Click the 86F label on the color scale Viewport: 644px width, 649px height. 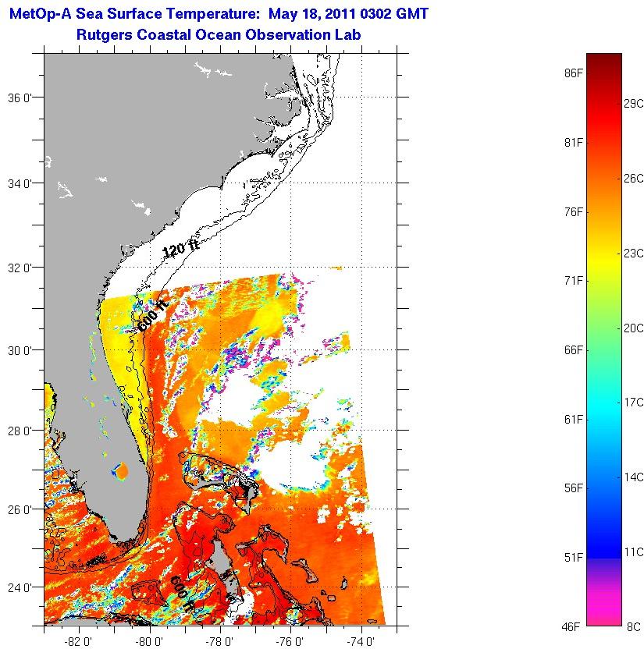click(x=574, y=73)
